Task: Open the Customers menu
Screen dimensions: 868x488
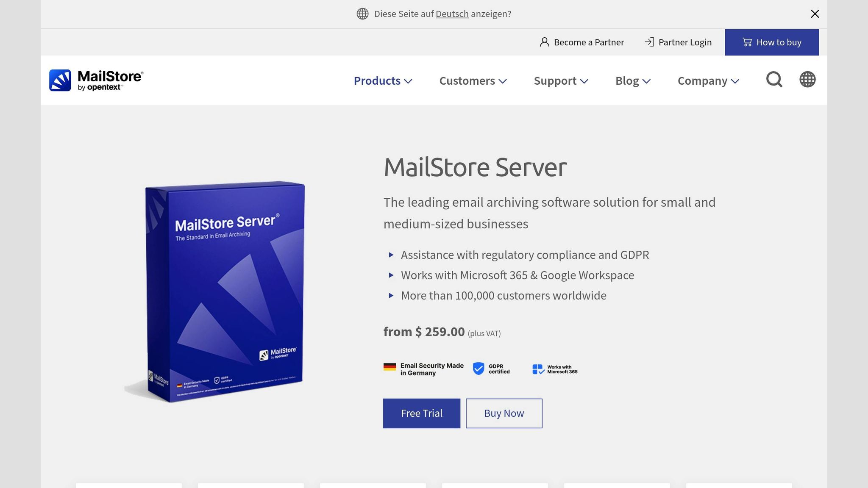Action: click(x=473, y=80)
